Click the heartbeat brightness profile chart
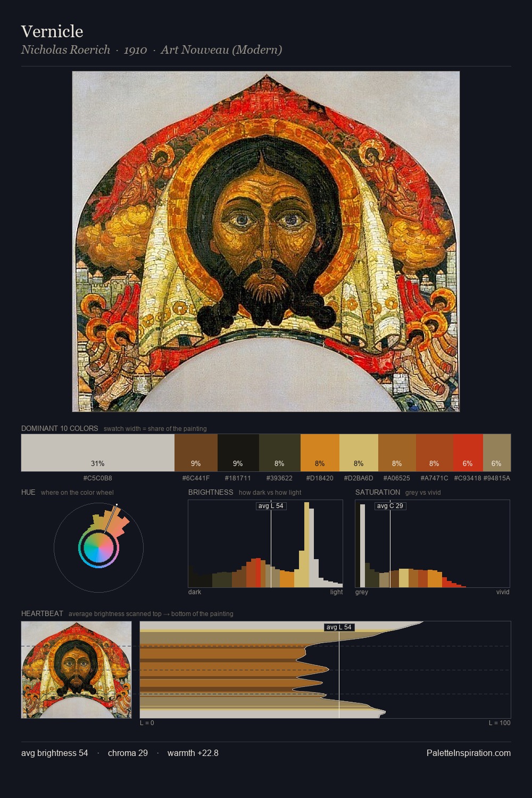 pos(325,670)
